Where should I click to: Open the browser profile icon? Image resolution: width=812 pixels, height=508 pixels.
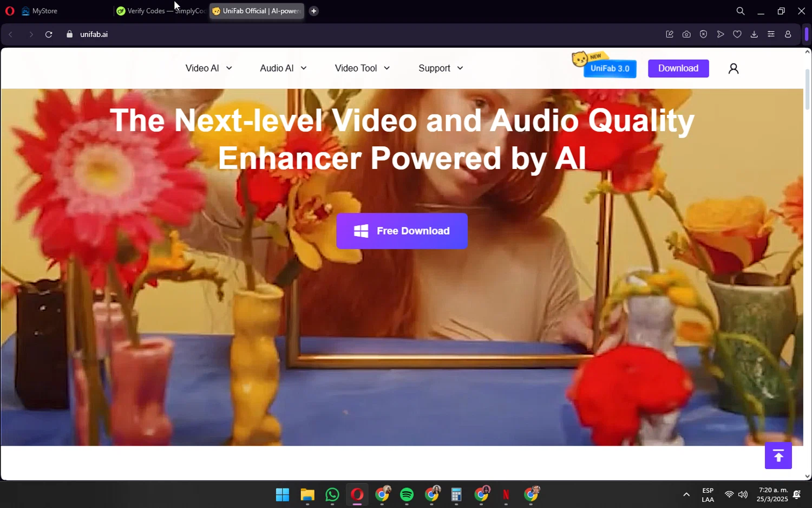788,34
